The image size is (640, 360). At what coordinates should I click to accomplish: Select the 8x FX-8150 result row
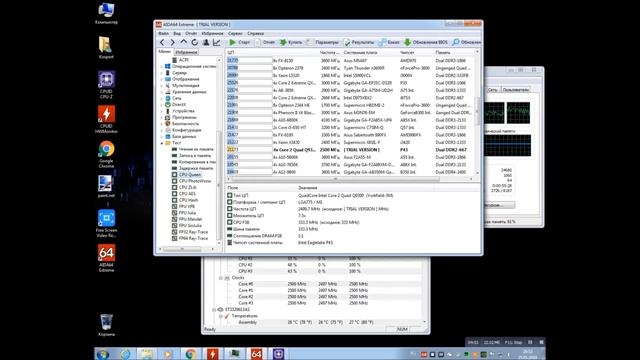[350, 60]
